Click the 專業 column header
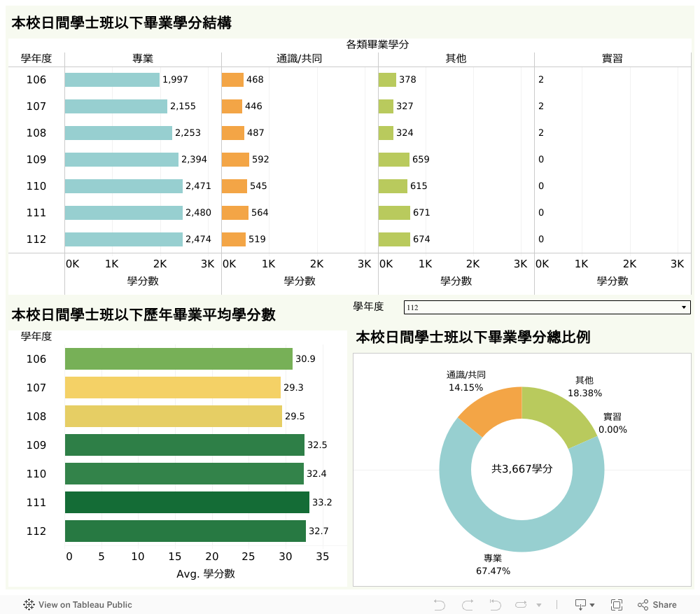The height and width of the screenshot is (614, 700). pyautogui.click(x=143, y=59)
